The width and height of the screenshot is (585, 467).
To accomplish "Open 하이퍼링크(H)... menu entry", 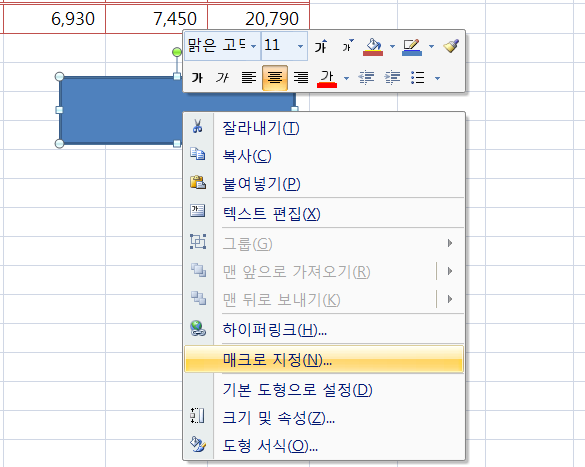I will click(324, 329).
